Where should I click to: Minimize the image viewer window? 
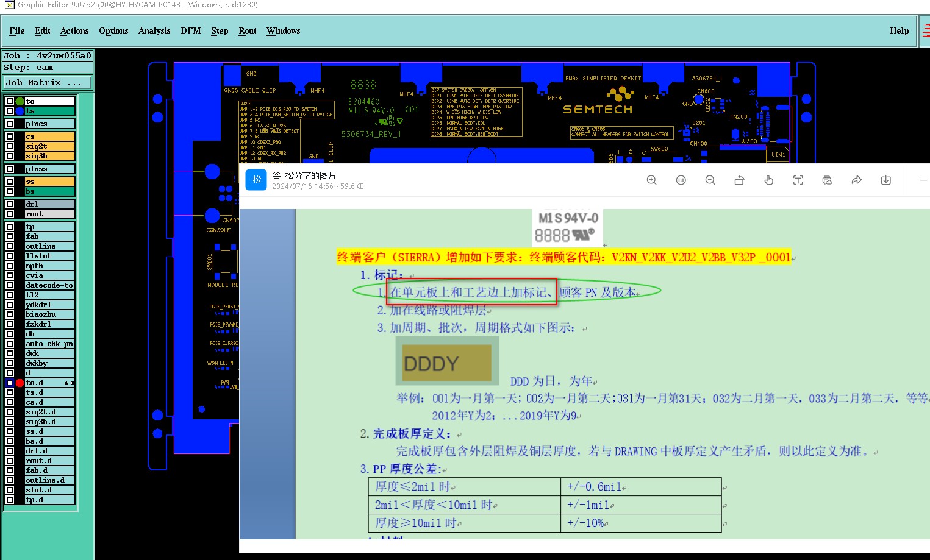(x=923, y=180)
